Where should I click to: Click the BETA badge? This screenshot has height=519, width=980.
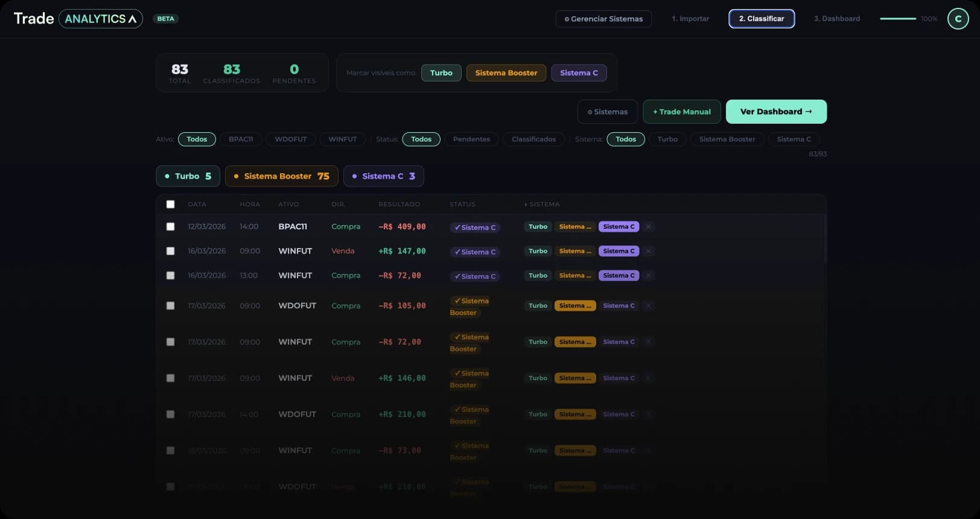coord(165,19)
